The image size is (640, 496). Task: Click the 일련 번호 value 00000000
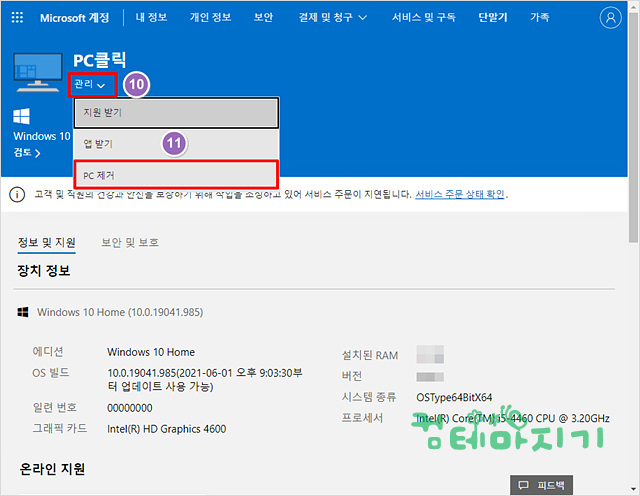[130, 408]
